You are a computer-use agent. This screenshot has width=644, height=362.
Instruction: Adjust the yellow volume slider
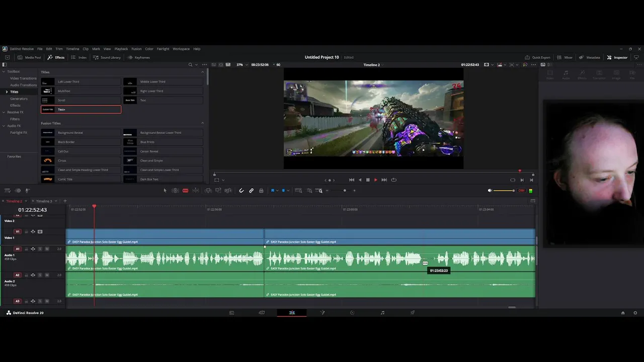(x=504, y=191)
